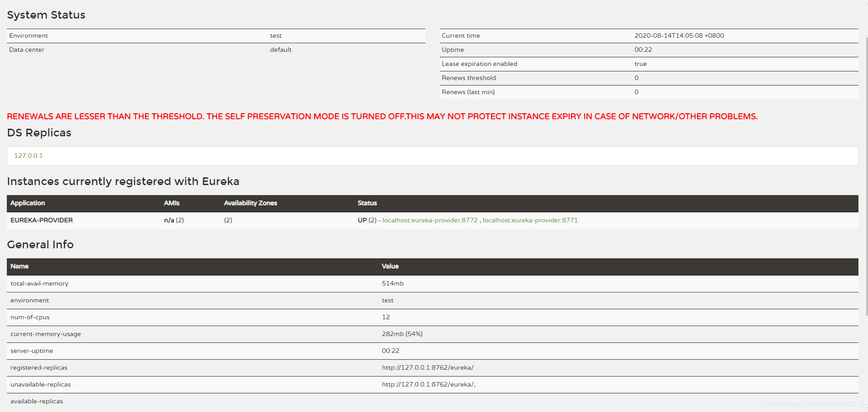Click the unavailable-replicas row name
The image size is (868, 412).
click(x=41, y=385)
